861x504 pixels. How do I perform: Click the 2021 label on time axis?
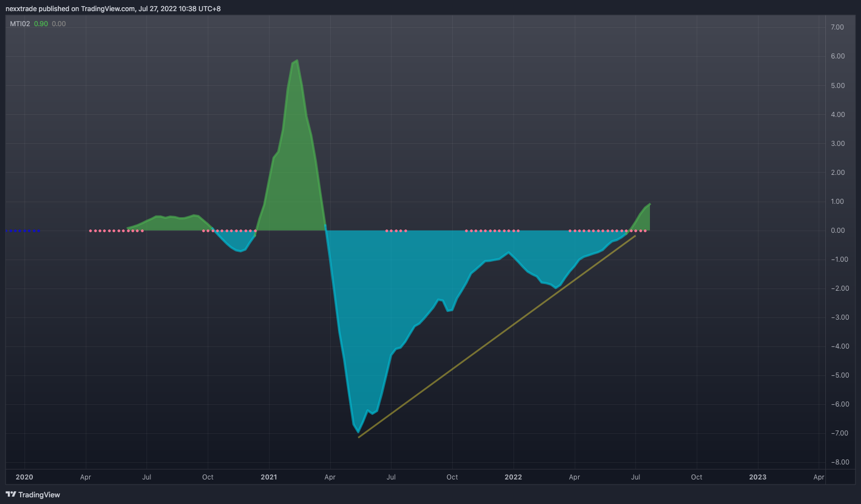click(x=269, y=477)
